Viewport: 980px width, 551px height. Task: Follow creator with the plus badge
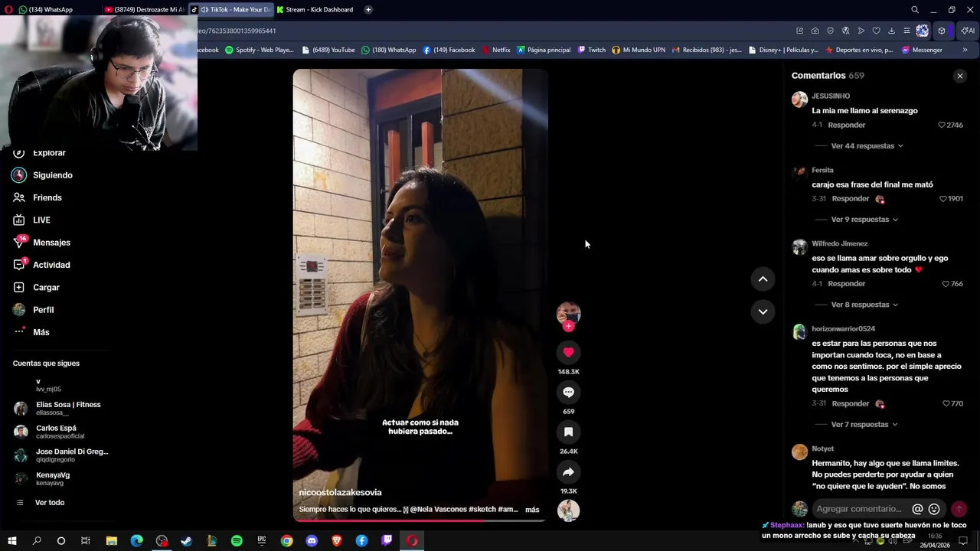pos(568,326)
